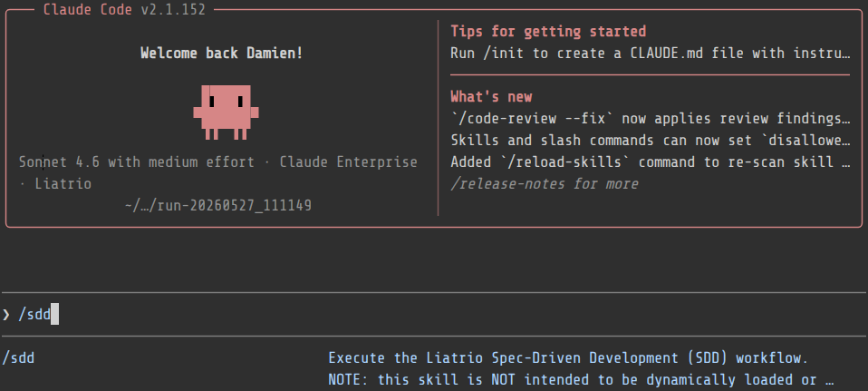Select the /sdd suggestion in autocomplete list
Viewport: 868px width, 391px height.
(19, 358)
